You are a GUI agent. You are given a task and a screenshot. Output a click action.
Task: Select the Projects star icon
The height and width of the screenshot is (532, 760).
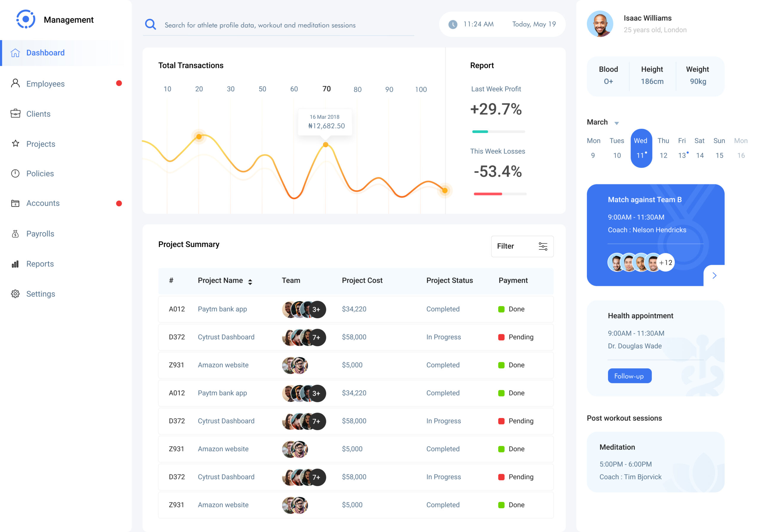15,144
